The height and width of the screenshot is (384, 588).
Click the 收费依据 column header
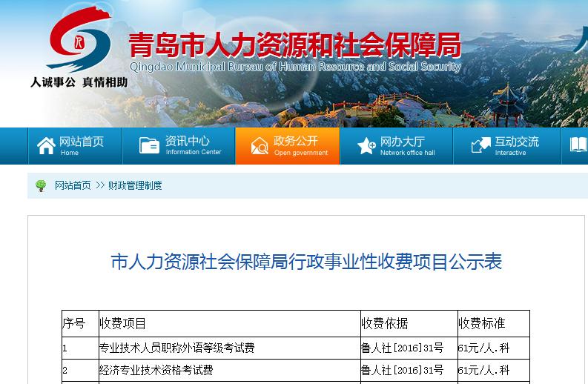tap(384, 324)
